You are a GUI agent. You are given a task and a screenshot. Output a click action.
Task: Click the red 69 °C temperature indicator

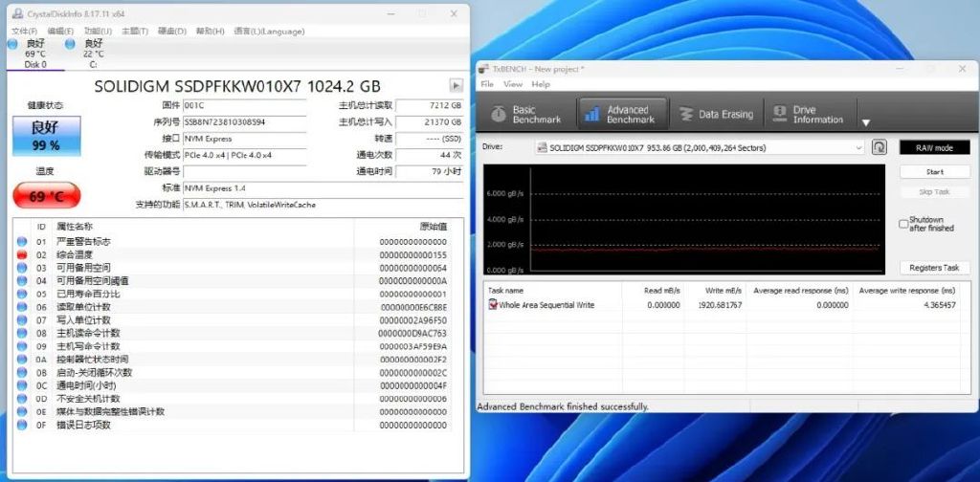(x=47, y=196)
